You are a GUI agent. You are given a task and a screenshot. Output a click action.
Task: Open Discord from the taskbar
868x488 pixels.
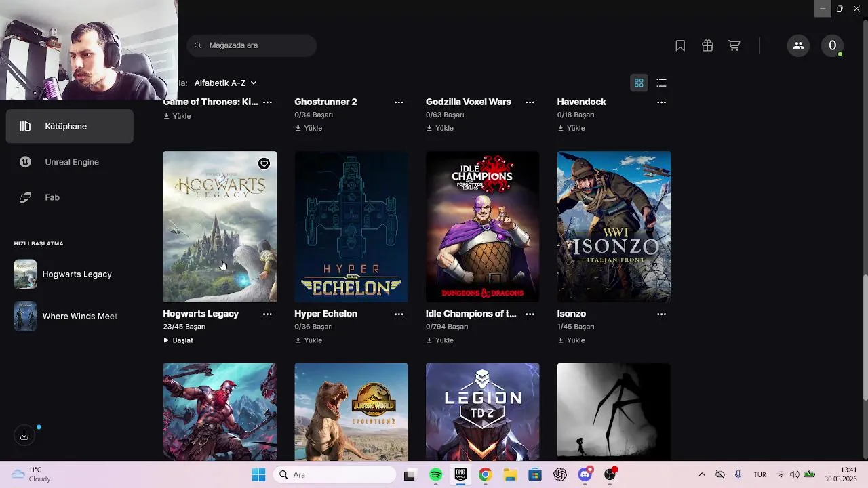coord(585,475)
